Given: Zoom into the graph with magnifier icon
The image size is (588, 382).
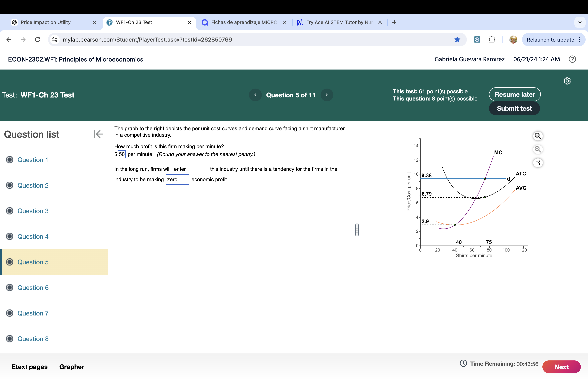Looking at the screenshot, I should pyautogui.click(x=538, y=136).
